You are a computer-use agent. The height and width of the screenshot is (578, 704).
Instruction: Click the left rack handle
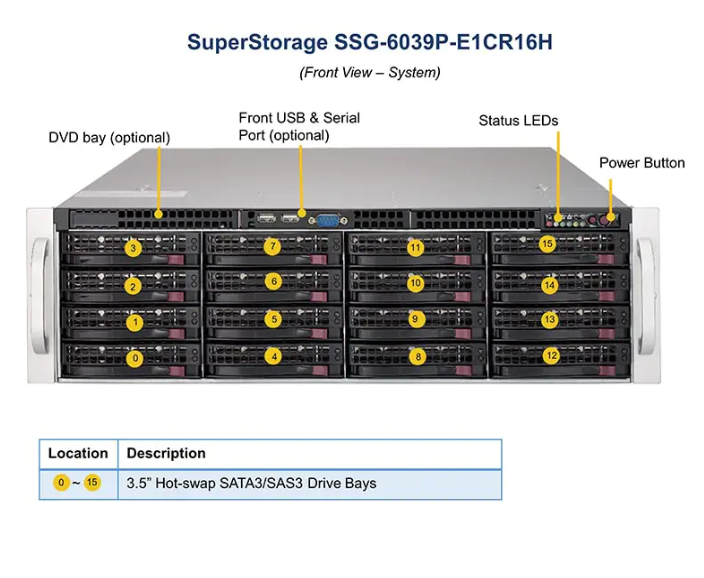point(41,296)
